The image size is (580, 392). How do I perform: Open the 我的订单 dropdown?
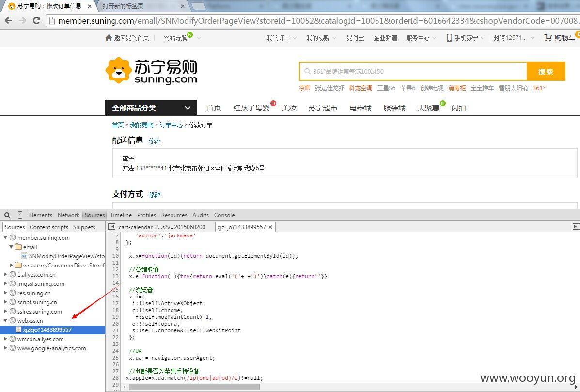pyautogui.click(x=282, y=38)
